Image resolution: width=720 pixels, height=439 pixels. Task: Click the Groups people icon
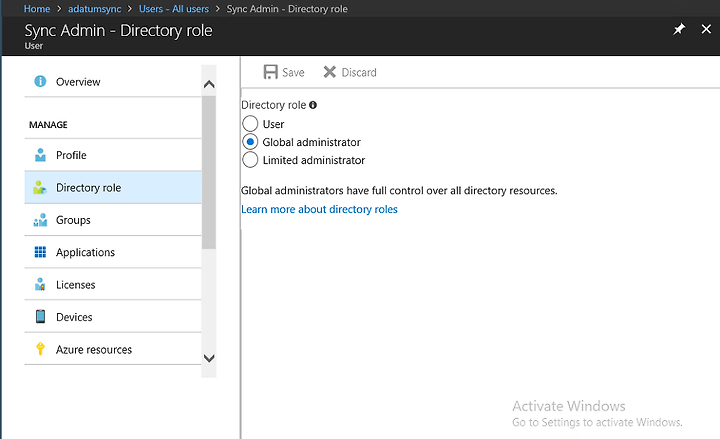(40, 220)
